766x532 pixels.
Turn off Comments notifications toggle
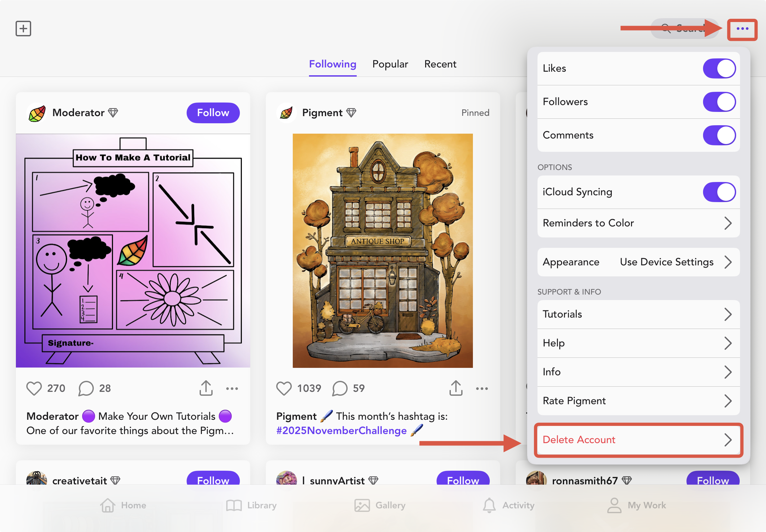[719, 135]
